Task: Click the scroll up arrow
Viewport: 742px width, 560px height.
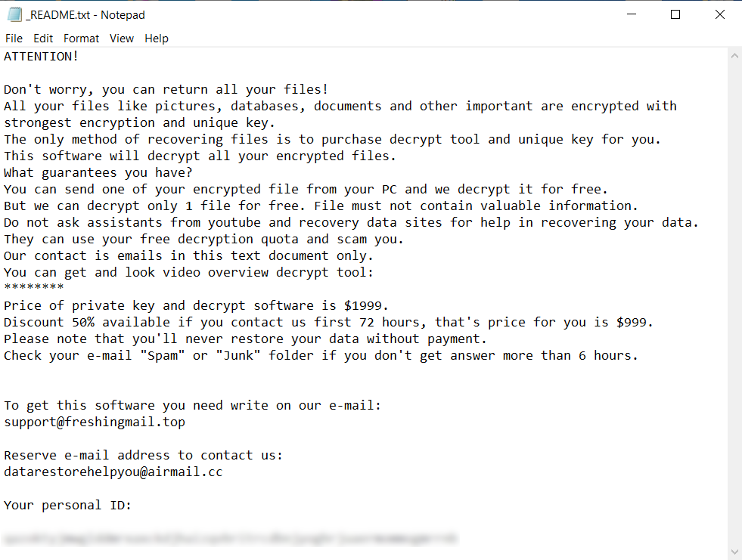Action: (734, 57)
